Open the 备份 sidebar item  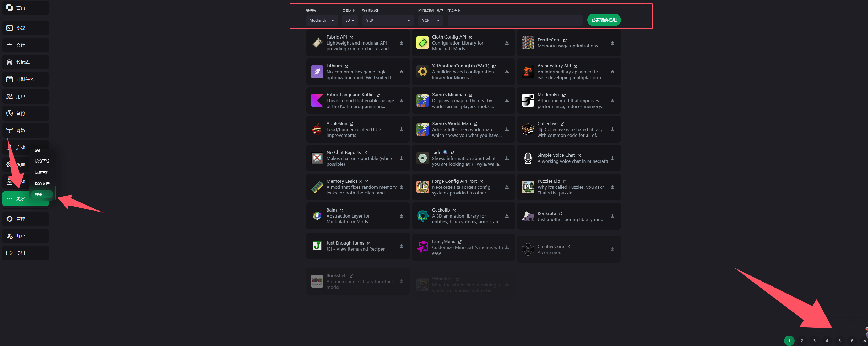pyautogui.click(x=26, y=113)
